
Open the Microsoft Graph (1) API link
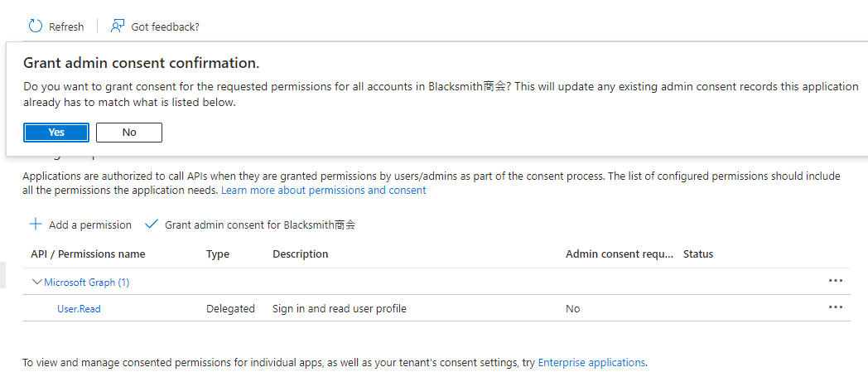point(87,283)
